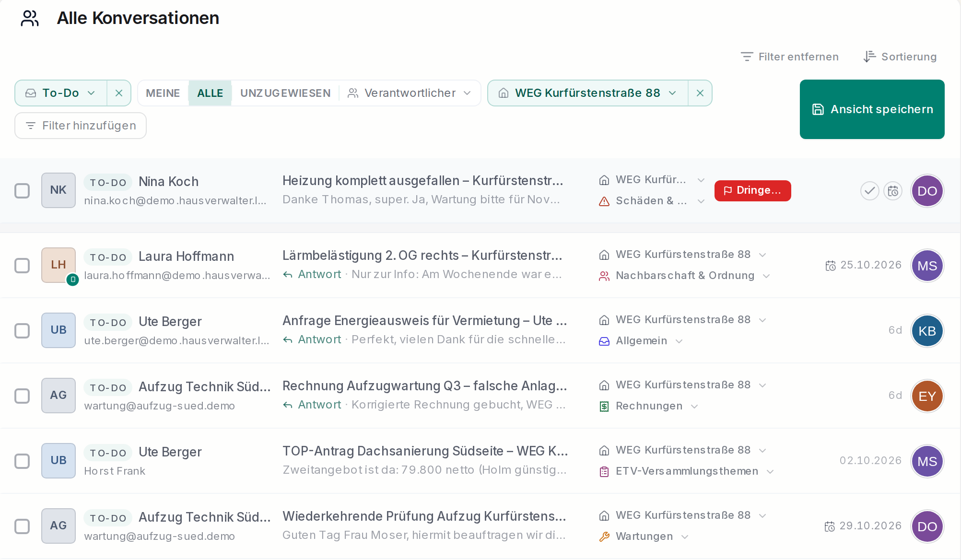961x560 pixels.
Task: Click the Rechnungen invoice icon
Action: click(x=604, y=407)
